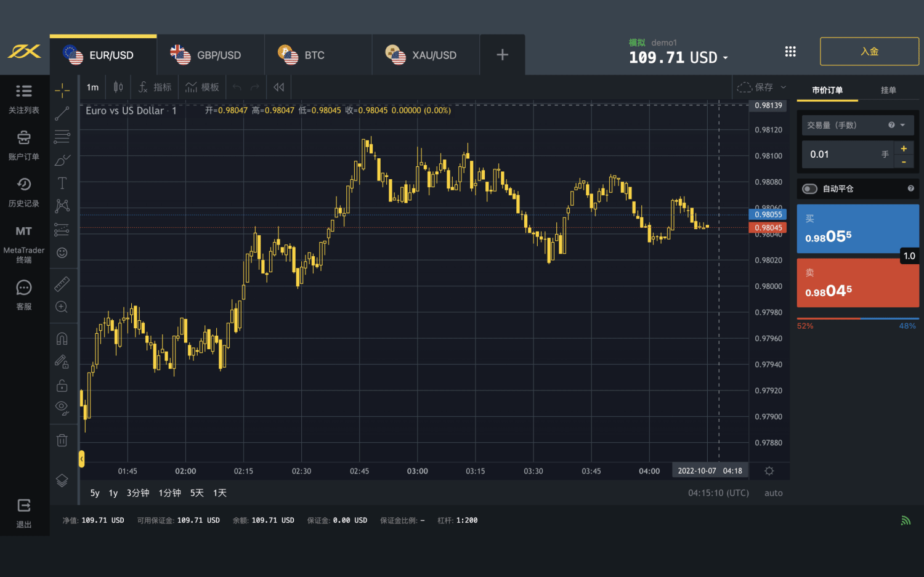Expand the yellow side panel handle
Screen dimensions: 924x577
click(81, 458)
